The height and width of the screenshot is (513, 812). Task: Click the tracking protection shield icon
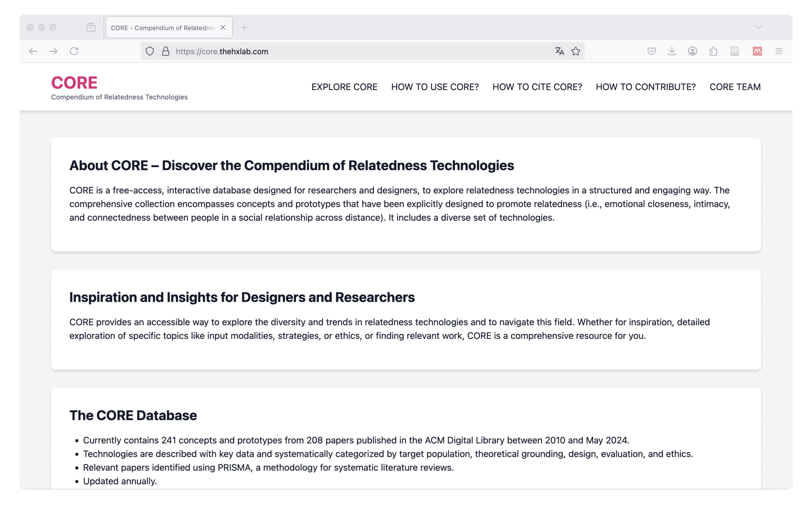tap(150, 51)
